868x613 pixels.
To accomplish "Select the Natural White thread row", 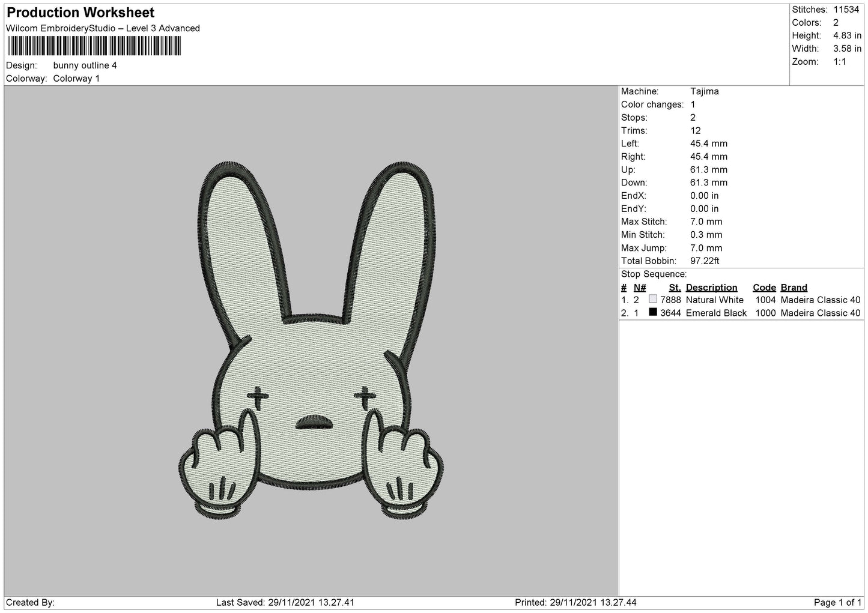I will coord(714,300).
